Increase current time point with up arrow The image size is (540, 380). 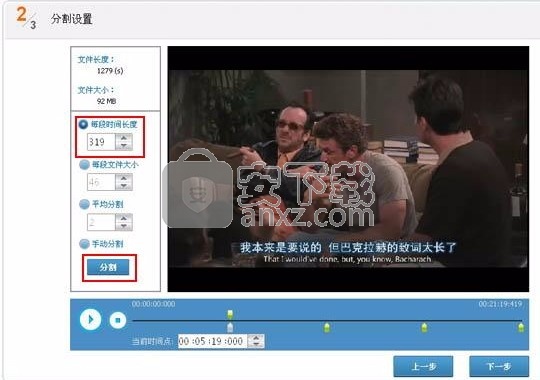[x=256, y=338]
